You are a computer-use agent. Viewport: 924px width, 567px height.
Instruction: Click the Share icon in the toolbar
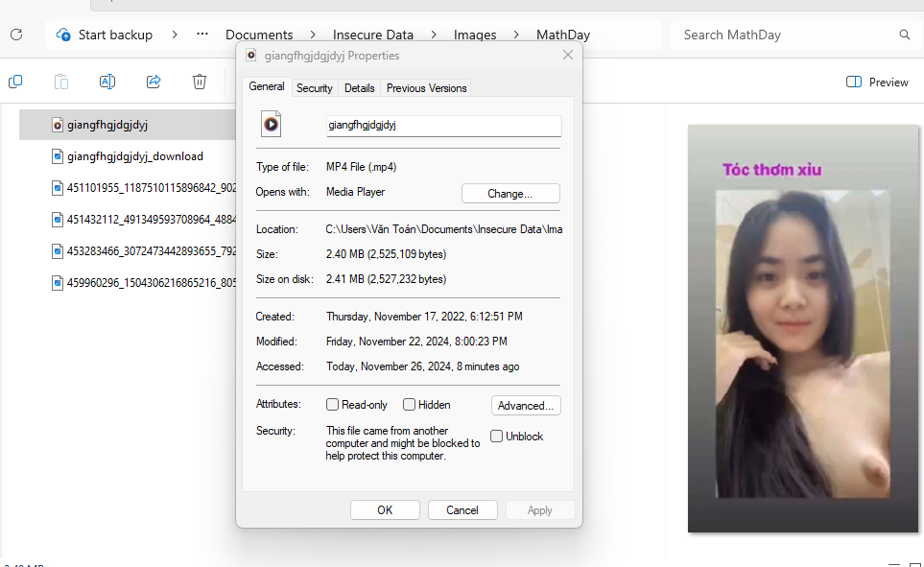[x=154, y=82]
